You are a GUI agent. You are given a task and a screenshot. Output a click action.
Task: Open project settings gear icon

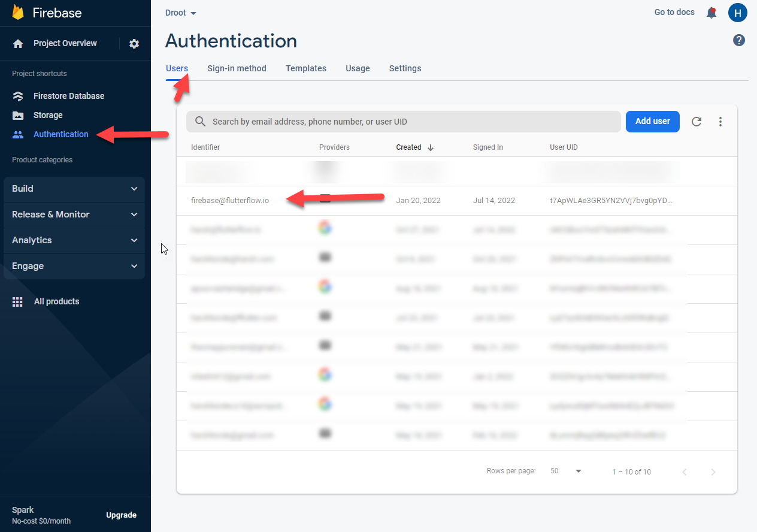click(x=134, y=44)
